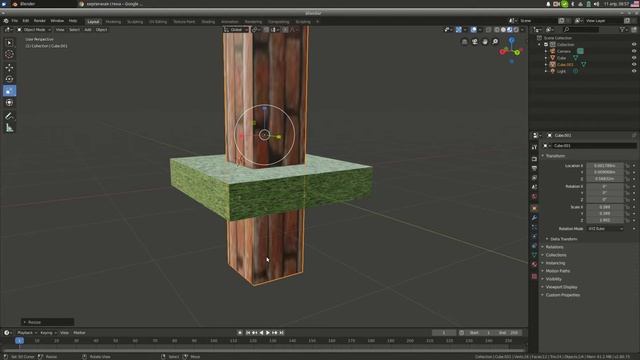This screenshot has width=640, height=360.
Task: Activate the highlighted Scale tool
Action: pyautogui.click(x=9, y=91)
